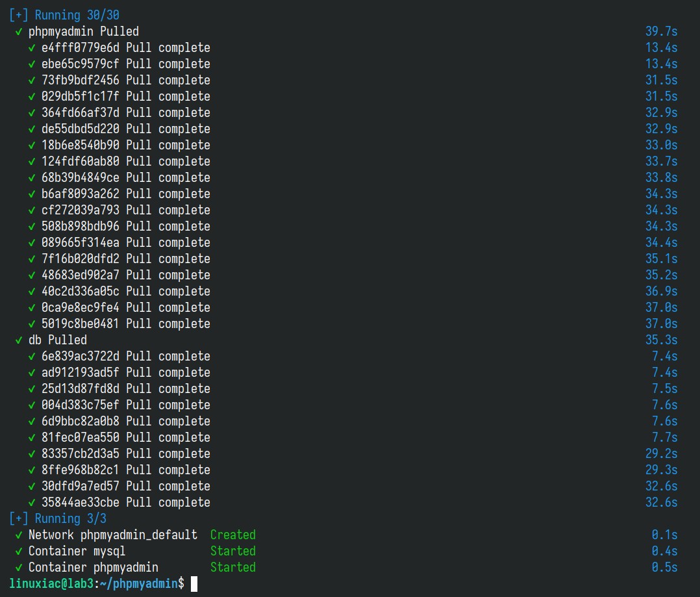Select layer hash 40c2d336a05c

81,291
